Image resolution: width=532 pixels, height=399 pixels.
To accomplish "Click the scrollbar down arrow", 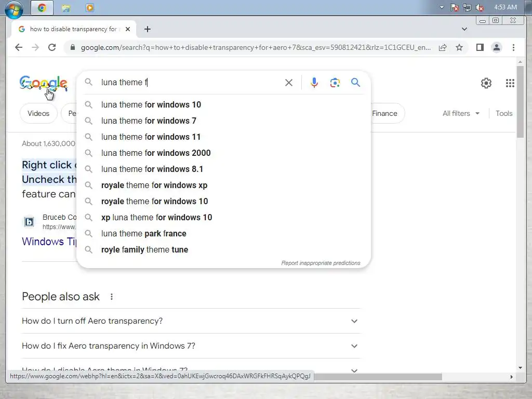I will [520, 368].
